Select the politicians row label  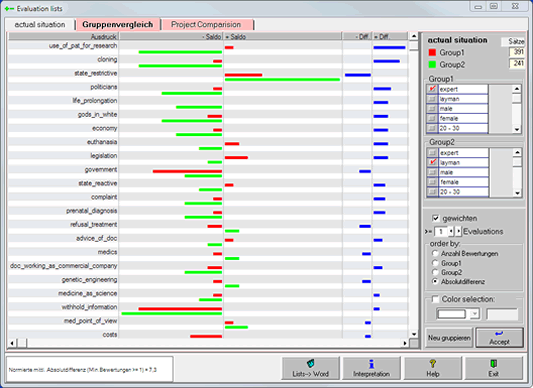click(104, 87)
